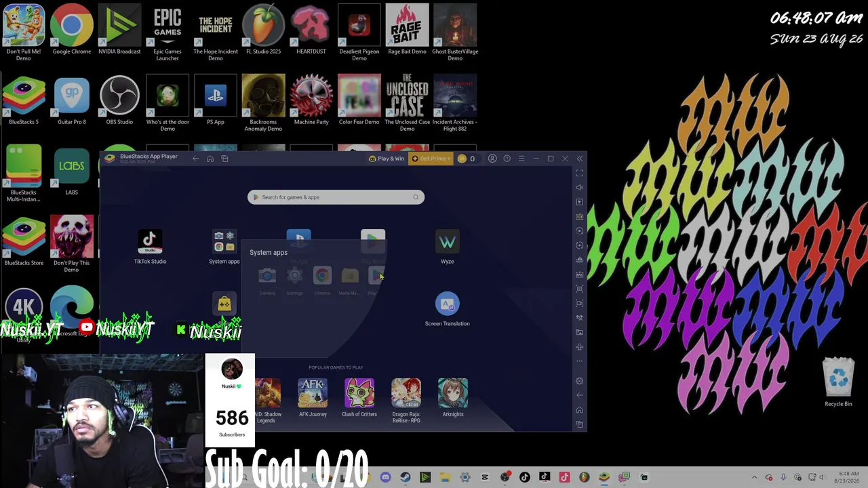Select the BlueStacks 5 desktop shortcut
Screen dimensions: 868x488
(x=24, y=100)
